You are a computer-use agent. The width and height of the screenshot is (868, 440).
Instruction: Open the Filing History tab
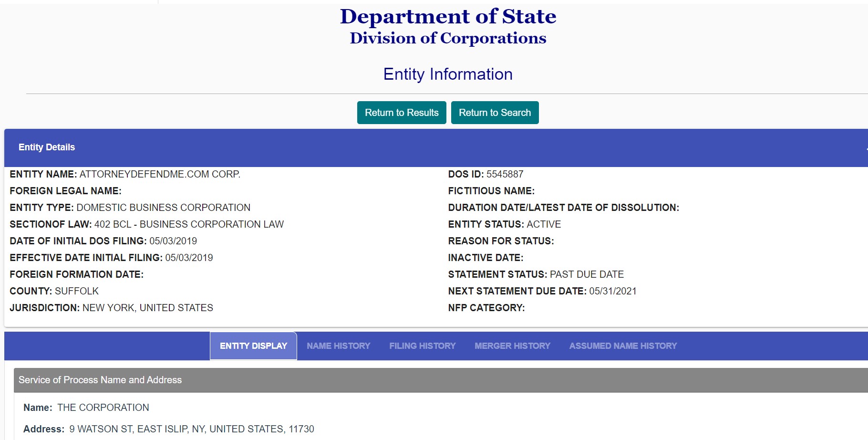click(423, 346)
